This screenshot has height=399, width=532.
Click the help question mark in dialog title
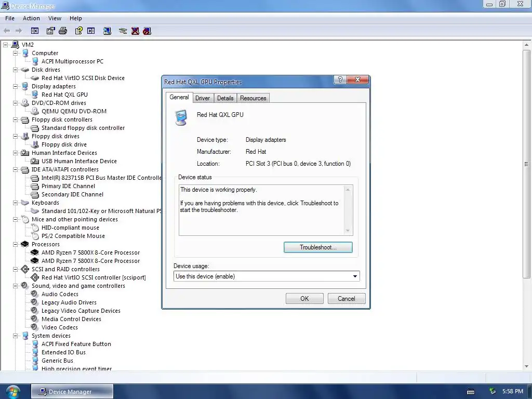340,79
